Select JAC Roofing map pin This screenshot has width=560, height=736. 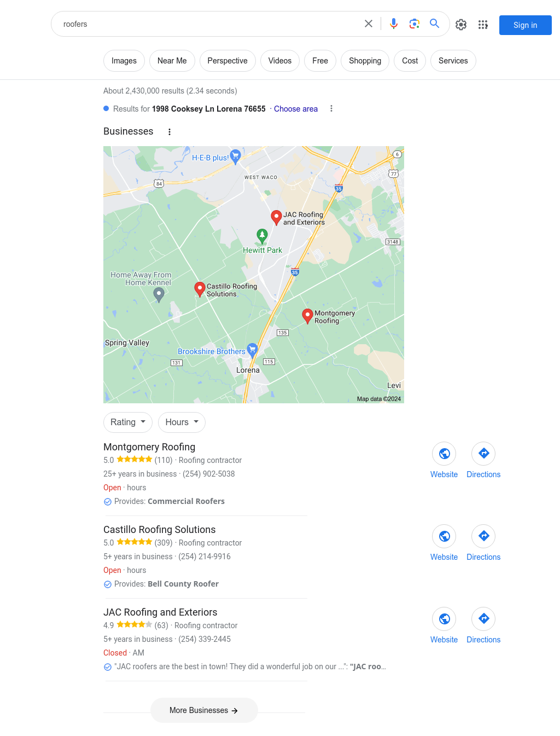point(277,218)
